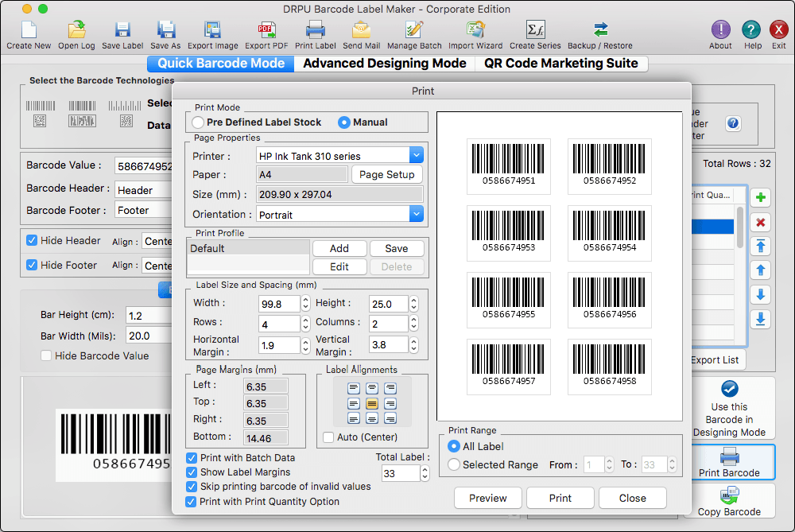795x532 pixels.
Task: Click Save in Print Profile
Action: pyautogui.click(x=397, y=248)
